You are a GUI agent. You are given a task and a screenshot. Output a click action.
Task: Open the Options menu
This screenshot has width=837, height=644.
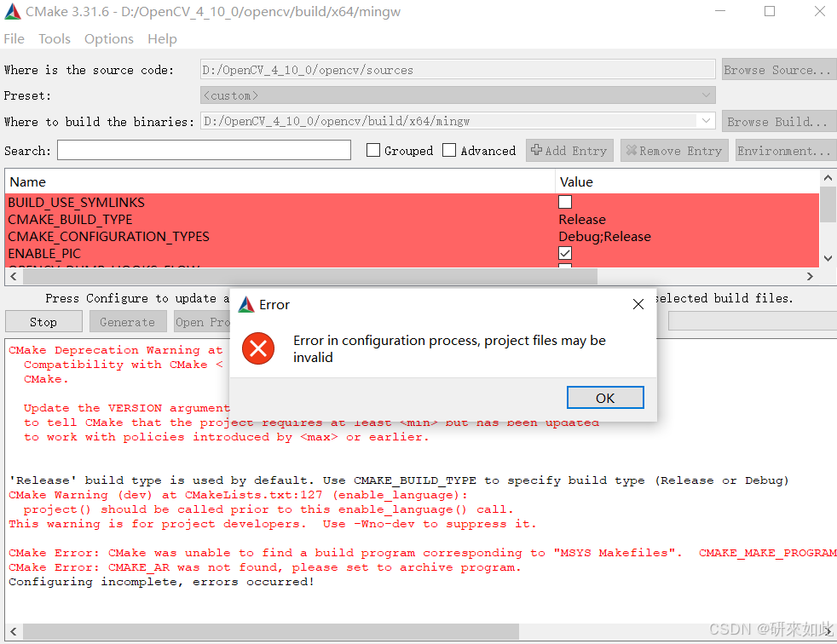pyautogui.click(x=108, y=38)
